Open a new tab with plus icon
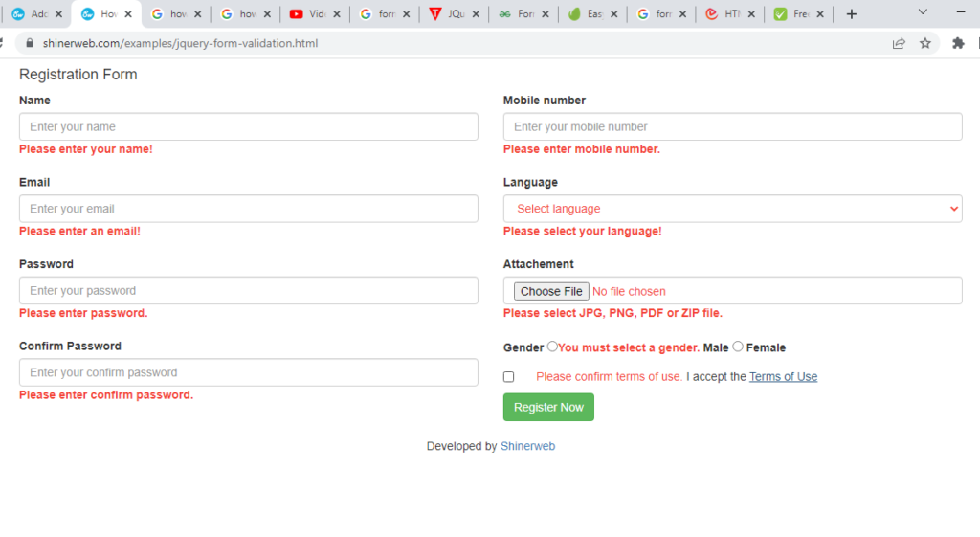The width and height of the screenshot is (980, 537). click(x=852, y=14)
